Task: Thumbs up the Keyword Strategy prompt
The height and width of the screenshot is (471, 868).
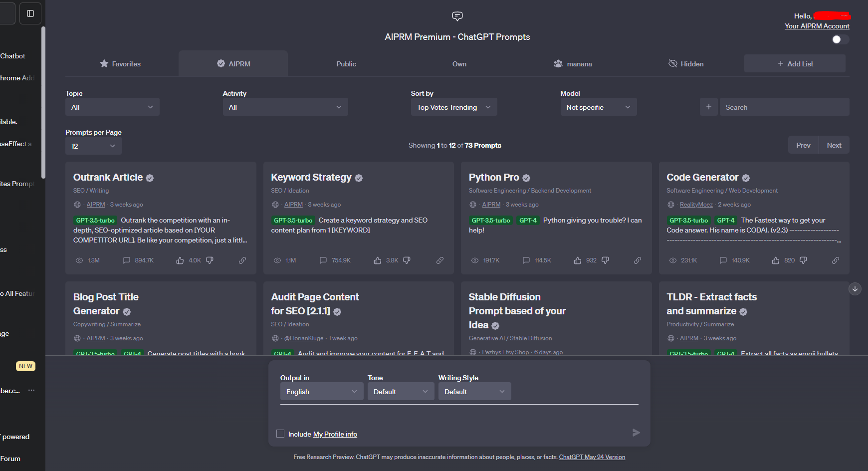Action: [378, 260]
